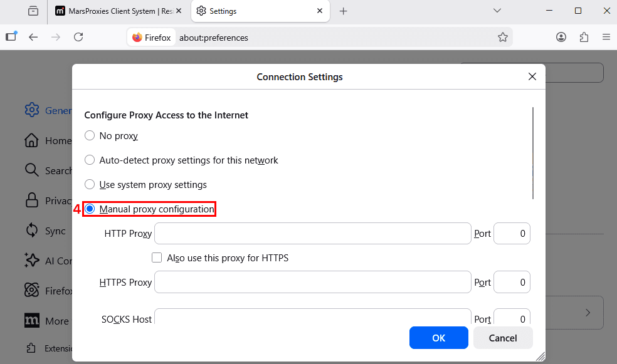Viewport: 617px width, 364px height.
Task: Click the SOCKS Host Port field
Action: pos(512,316)
